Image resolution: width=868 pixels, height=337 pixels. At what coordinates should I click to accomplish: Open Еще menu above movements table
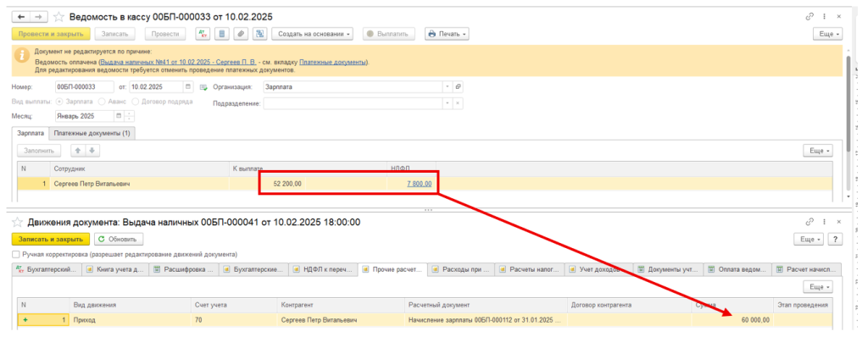(818, 286)
